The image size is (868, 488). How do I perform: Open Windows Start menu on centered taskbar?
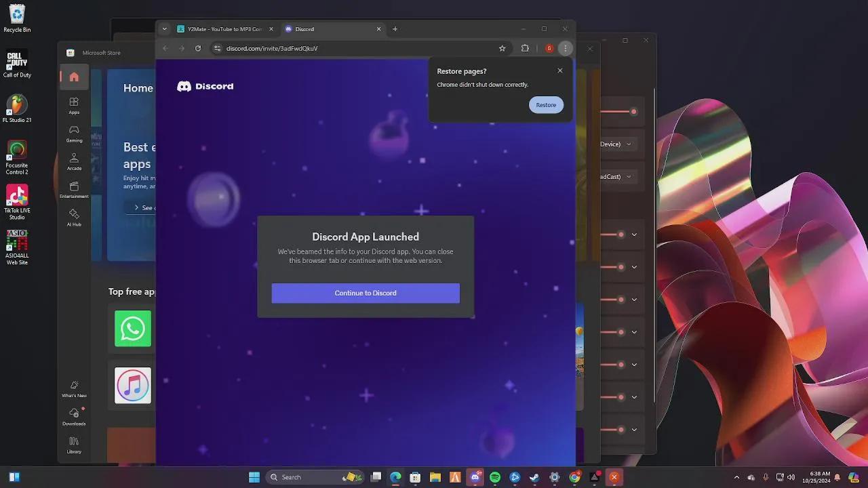point(254,477)
